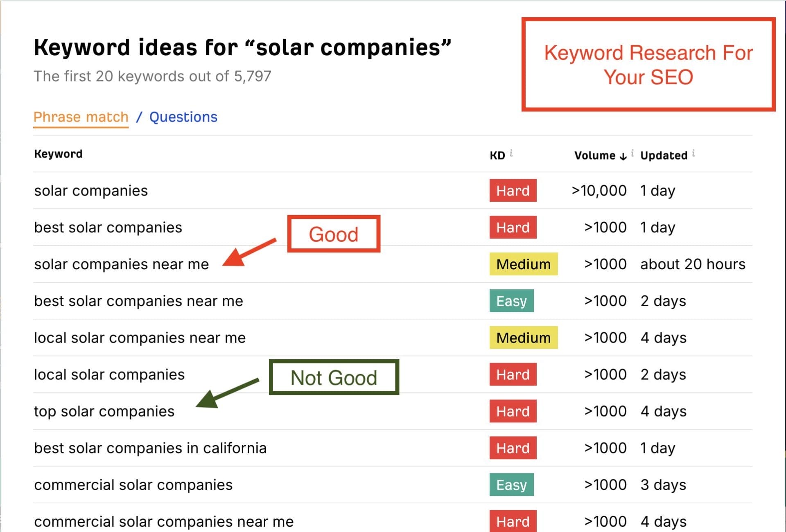Click the Volume column info icon
The width and height of the screenshot is (786, 532).
pos(632,153)
